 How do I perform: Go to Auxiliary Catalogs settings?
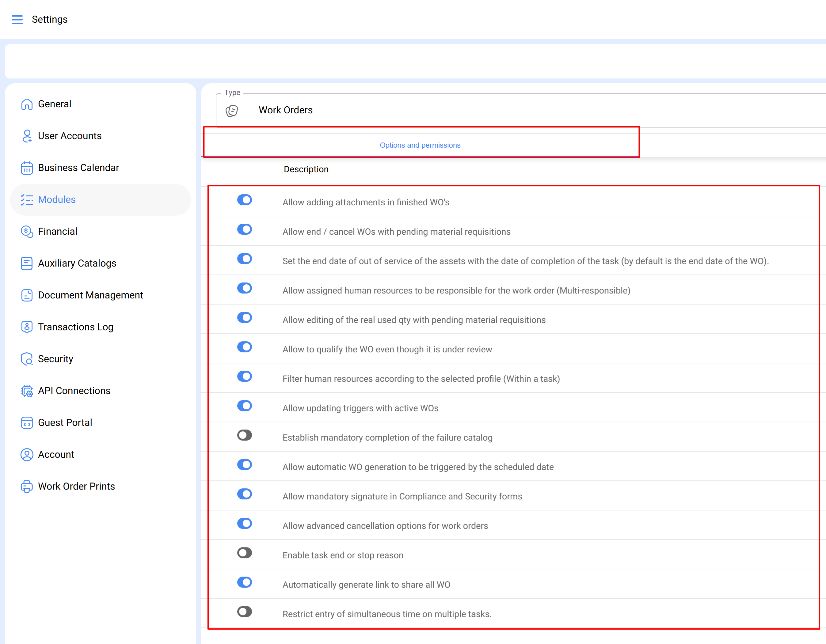pyautogui.click(x=77, y=263)
